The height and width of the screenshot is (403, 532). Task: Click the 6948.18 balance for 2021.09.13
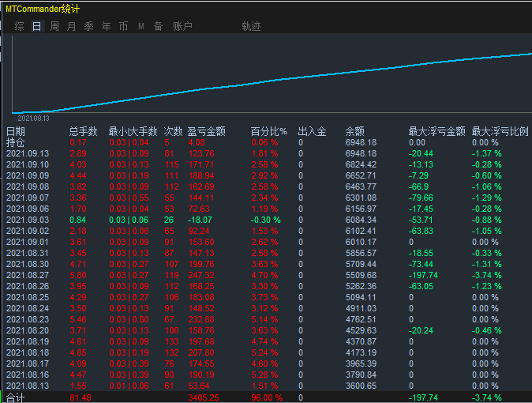click(361, 153)
